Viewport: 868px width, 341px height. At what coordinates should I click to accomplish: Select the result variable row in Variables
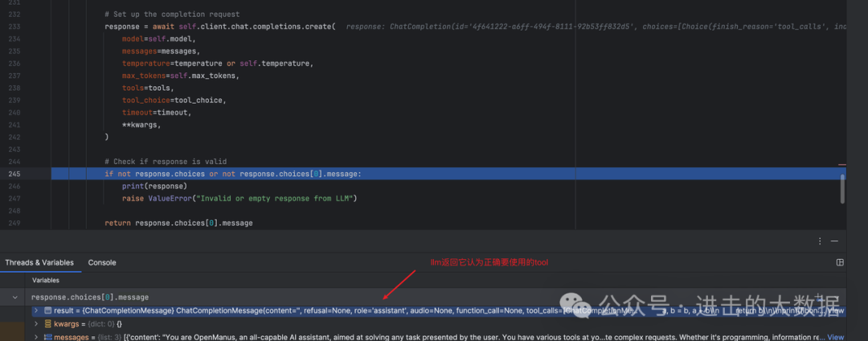coord(437,311)
